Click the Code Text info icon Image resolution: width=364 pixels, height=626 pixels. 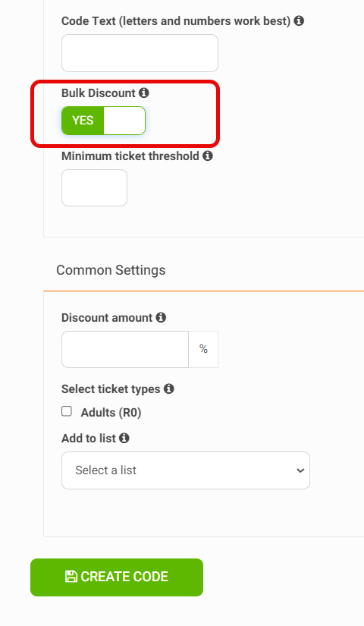[299, 20]
